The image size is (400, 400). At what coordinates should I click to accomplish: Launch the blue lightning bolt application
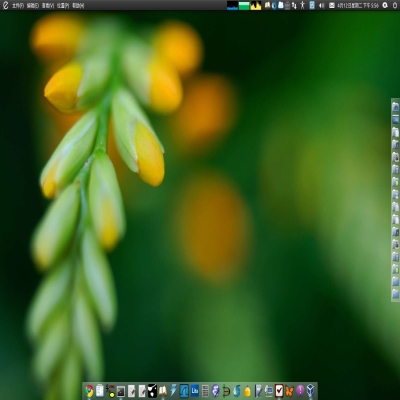tap(173, 390)
